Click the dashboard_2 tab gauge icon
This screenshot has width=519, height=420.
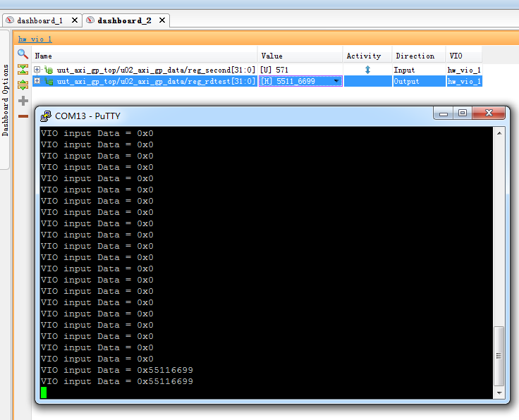click(90, 20)
